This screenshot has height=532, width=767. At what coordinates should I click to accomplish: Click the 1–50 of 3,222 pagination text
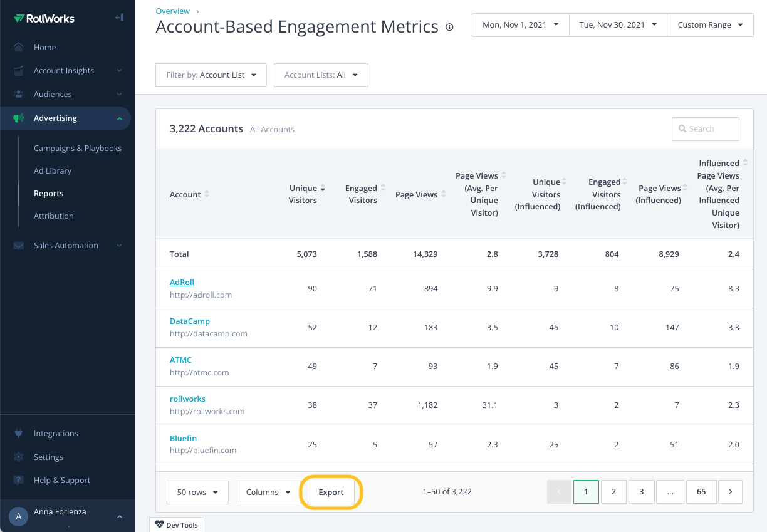pyautogui.click(x=447, y=492)
